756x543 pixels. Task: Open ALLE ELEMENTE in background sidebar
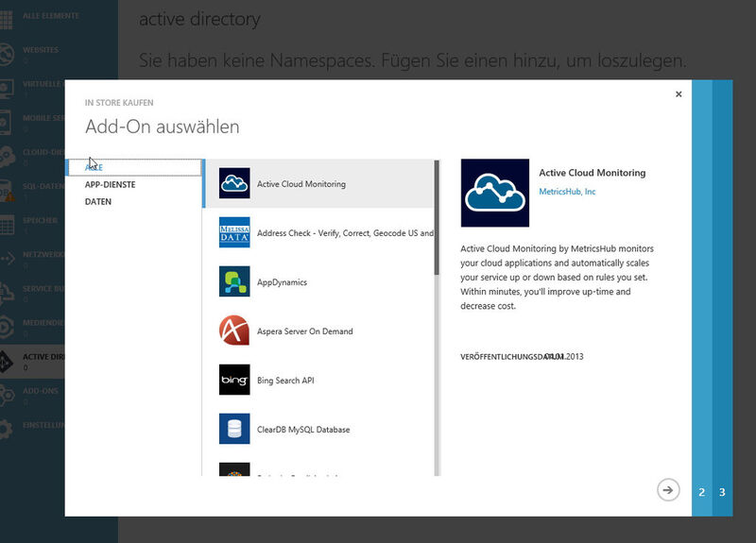[x=51, y=16]
